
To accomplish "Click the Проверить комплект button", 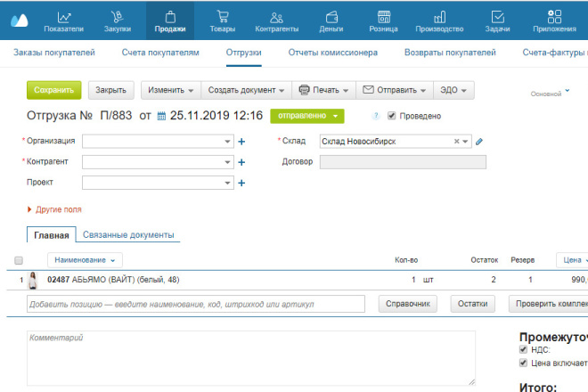I will tap(548, 304).
